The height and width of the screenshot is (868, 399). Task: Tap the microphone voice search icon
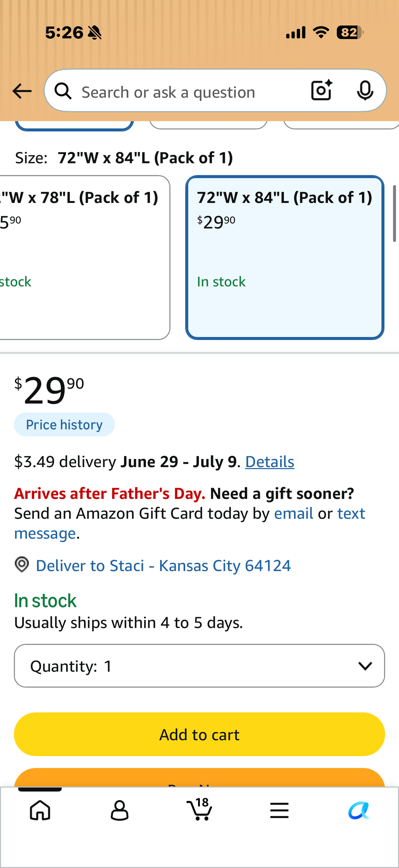coord(365,90)
